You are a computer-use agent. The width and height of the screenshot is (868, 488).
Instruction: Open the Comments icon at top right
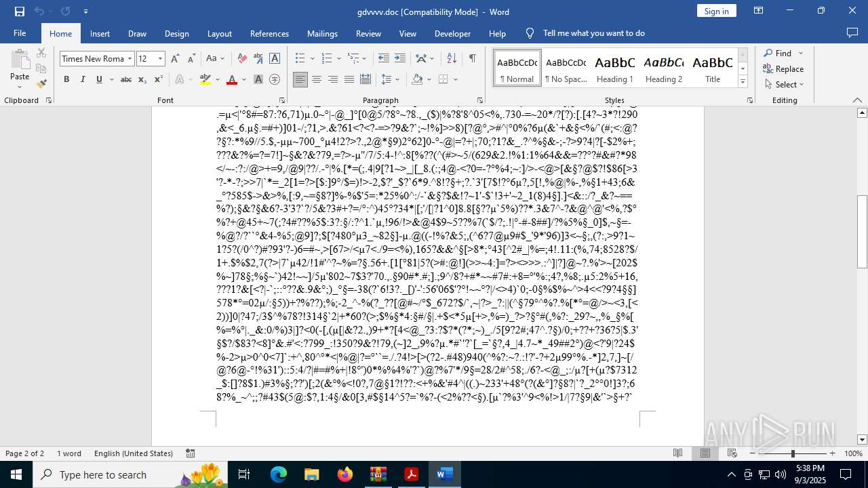click(852, 33)
